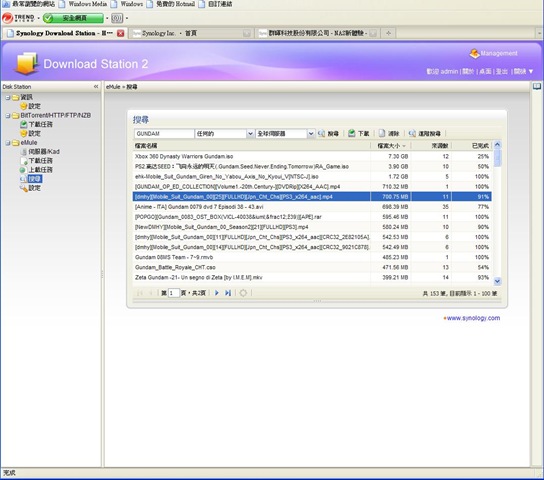The height and width of the screenshot is (480, 544).
Task: Collapse the 資訊 tree folder
Action: point(7,97)
